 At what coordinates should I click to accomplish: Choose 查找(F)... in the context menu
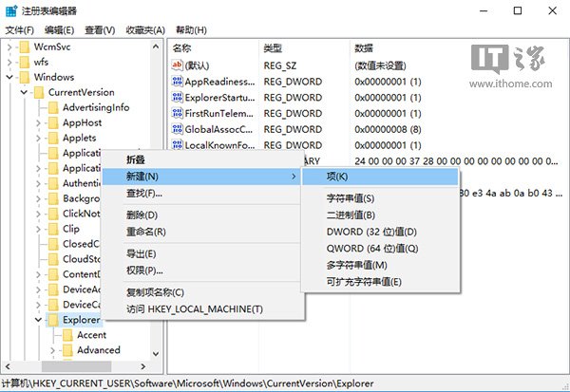click(201, 194)
